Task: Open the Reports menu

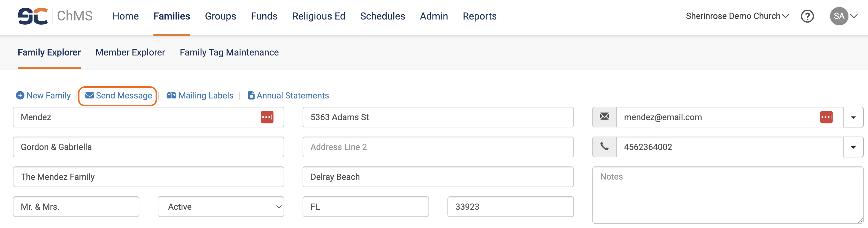Action: click(x=480, y=16)
